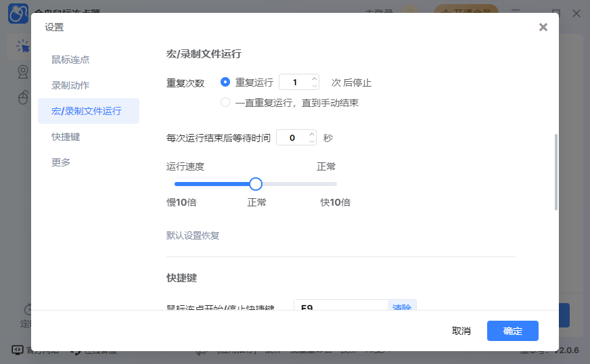Click the record icon in main window sidebar

pyautogui.click(x=23, y=72)
